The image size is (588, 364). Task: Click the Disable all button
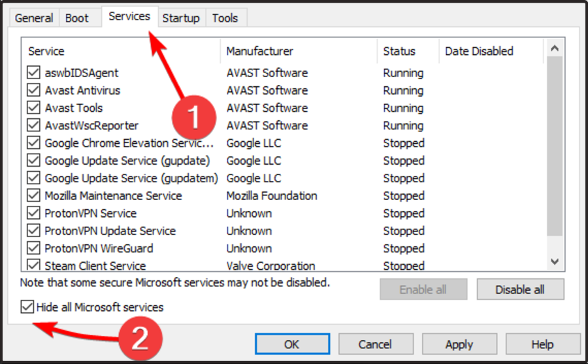pos(520,290)
